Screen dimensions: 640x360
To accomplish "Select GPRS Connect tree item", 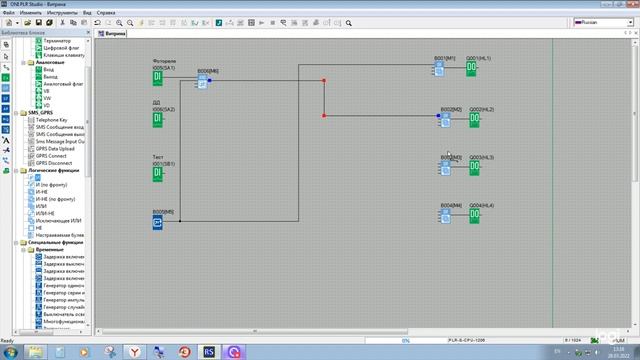I will tap(51, 156).
